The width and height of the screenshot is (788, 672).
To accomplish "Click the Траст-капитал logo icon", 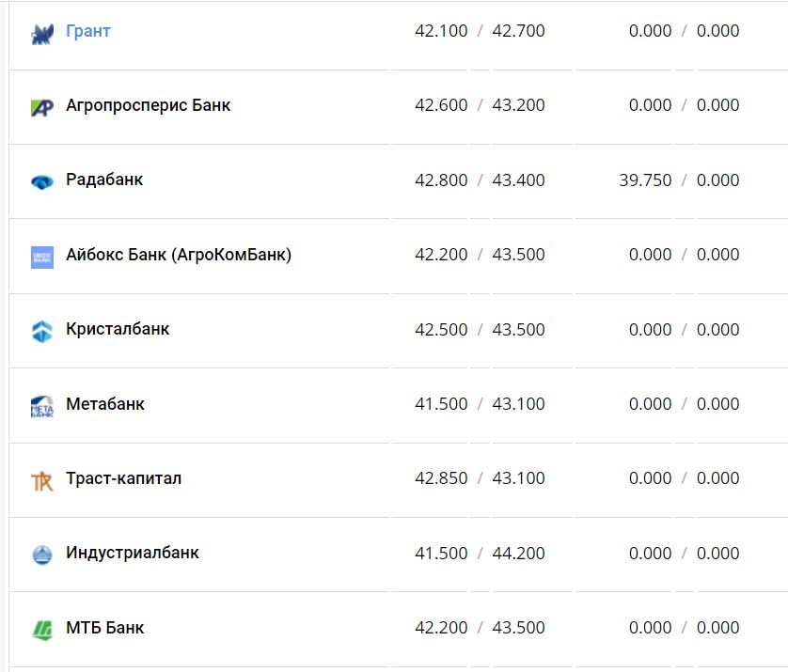I will coord(42,481).
